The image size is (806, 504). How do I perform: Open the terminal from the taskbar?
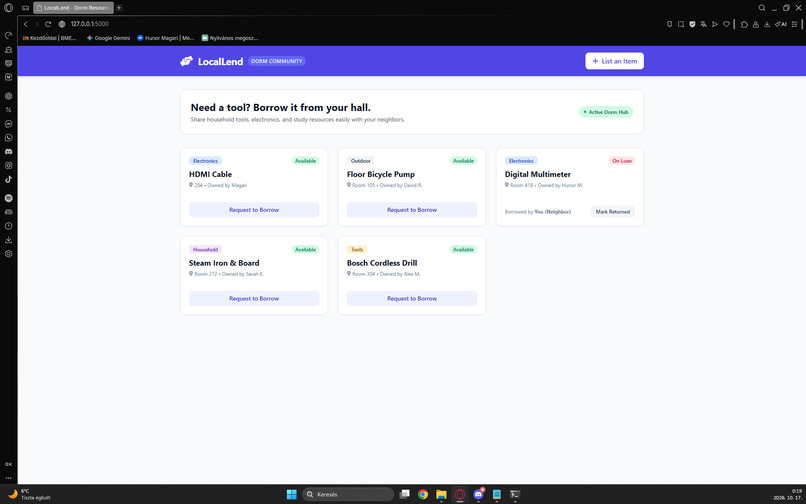[515, 494]
